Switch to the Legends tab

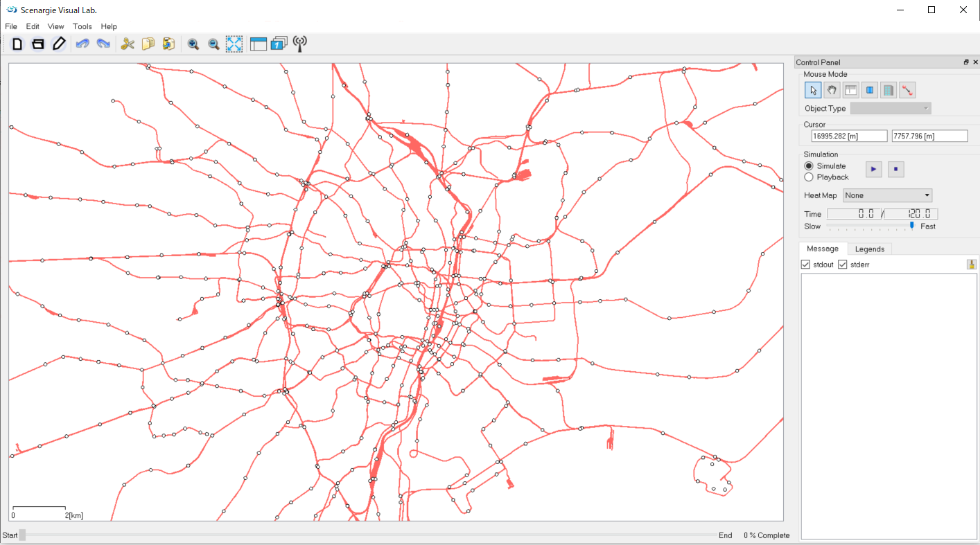point(869,249)
